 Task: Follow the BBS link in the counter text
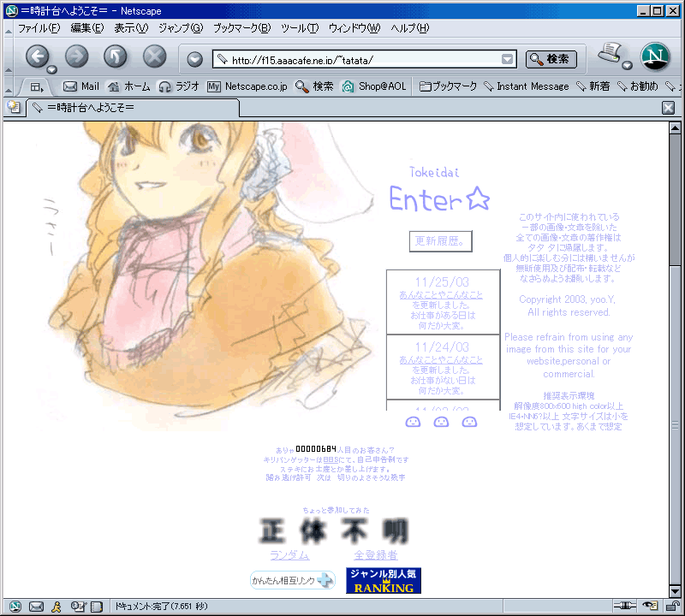(x=331, y=459)
